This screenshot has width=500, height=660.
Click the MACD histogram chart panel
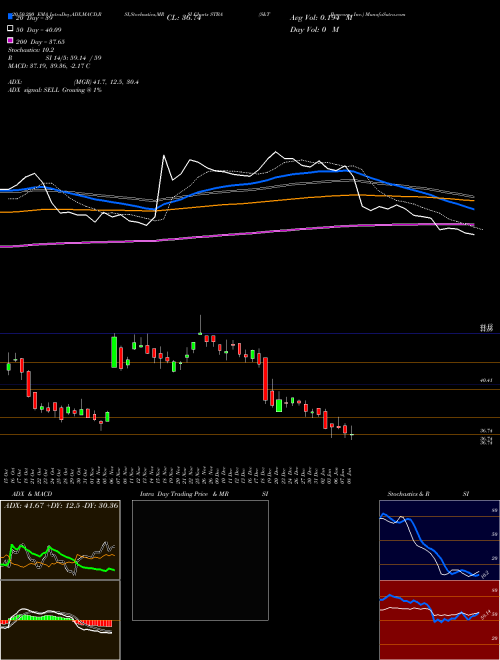pos(60,620)
